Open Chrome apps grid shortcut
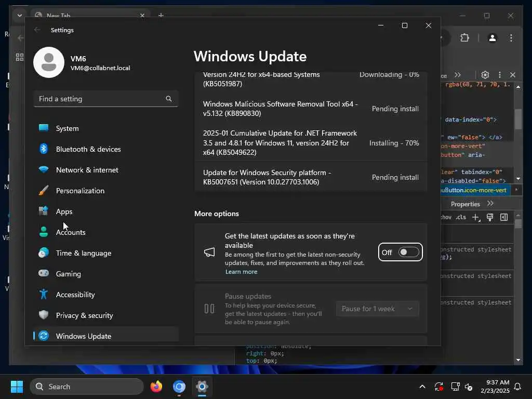The height and width of the screenshot is (399, 532). [x=20, y=57]
